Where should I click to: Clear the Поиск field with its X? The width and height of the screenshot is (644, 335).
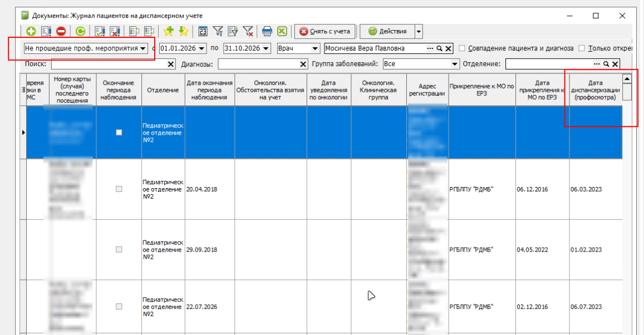tap(171, 64)
